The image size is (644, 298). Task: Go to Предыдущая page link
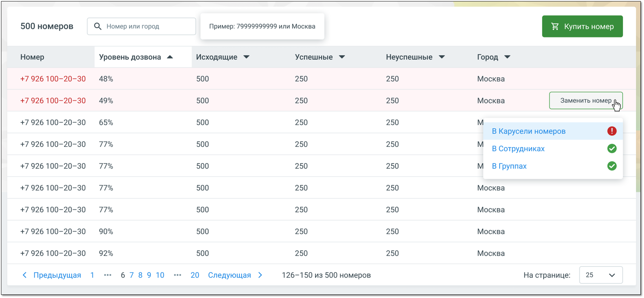tap(57, 275)
